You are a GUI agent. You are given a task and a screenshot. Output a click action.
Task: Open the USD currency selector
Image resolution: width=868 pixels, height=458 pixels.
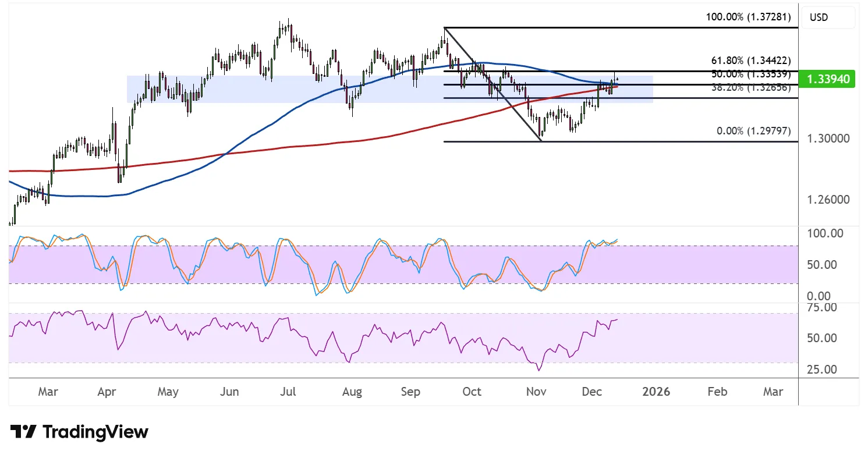click(x=828, y=17)
